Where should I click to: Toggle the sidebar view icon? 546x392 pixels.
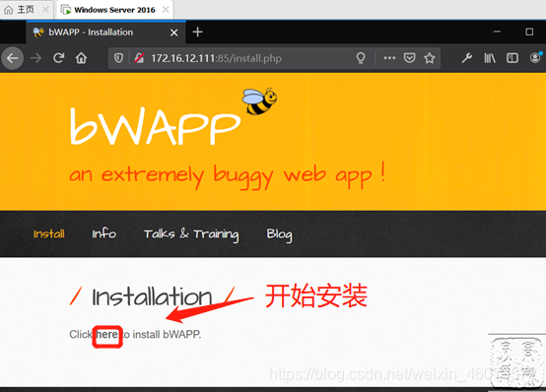click(512, 58)
